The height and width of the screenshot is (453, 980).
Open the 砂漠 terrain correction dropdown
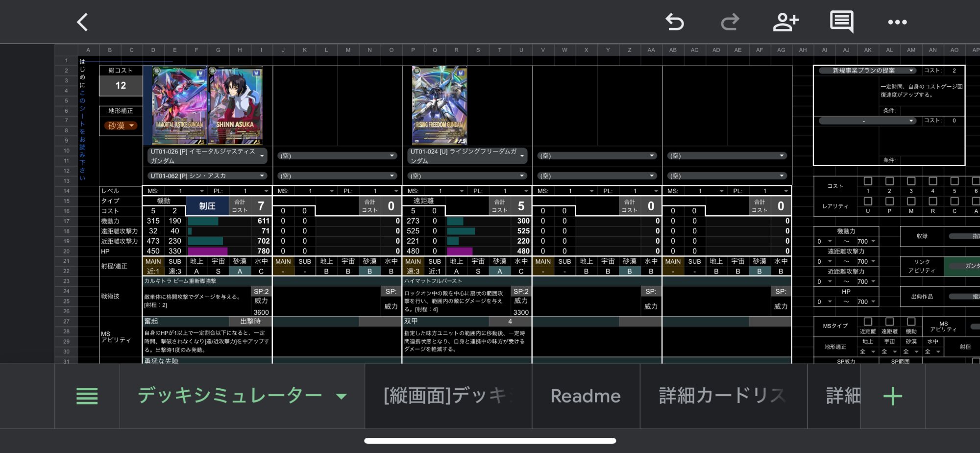tap(121, 126)
